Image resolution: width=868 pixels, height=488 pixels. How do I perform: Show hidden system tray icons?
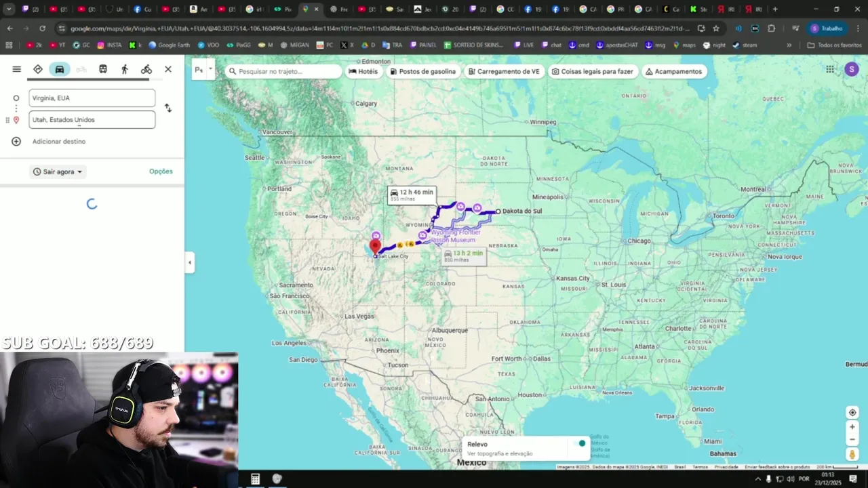[x=758, y=479]
